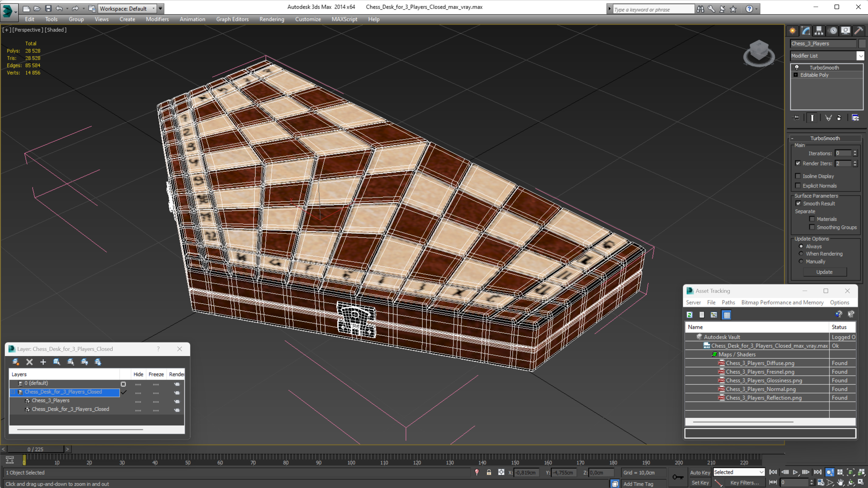Screen dimensions: 868x488
Task: Enable the Isoline Display checkbox
Action: pos(798,176)
